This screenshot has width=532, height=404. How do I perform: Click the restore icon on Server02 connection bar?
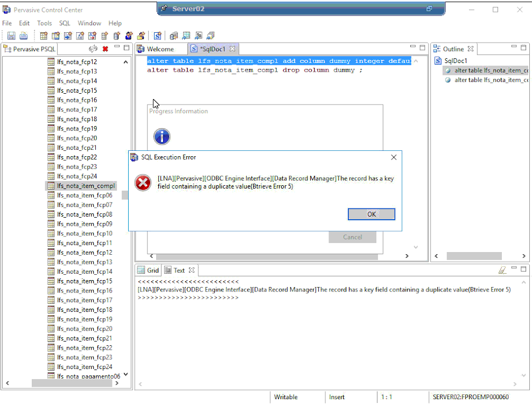click(x=429, y=9)
